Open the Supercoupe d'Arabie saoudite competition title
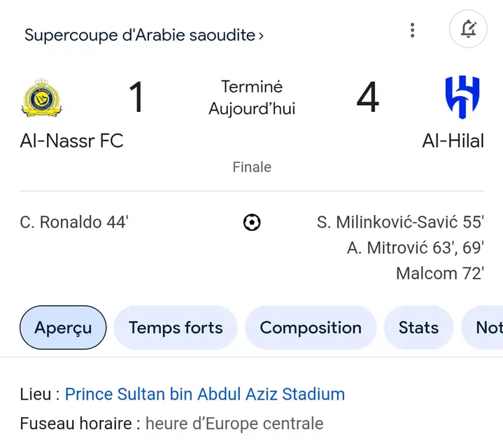503x448 pixels. click(140, 35)
